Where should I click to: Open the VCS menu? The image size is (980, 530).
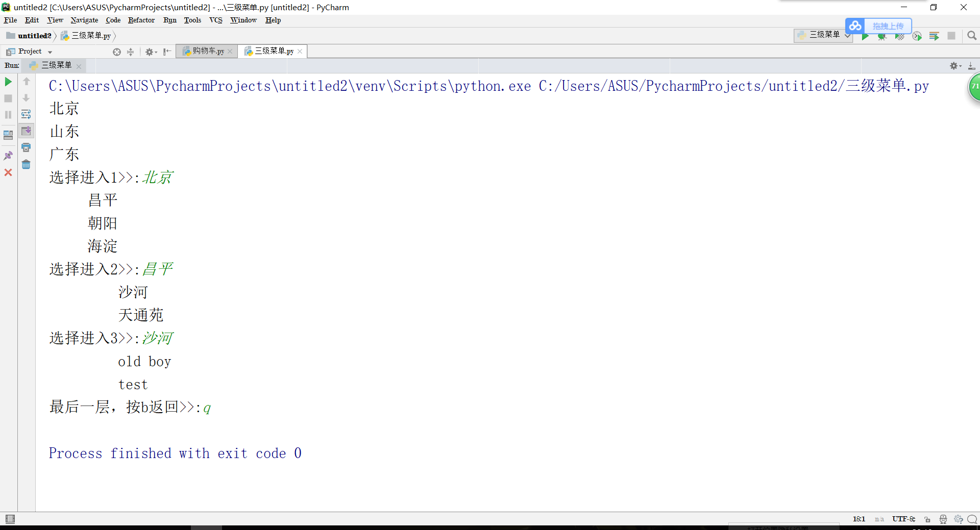point(216,20)
